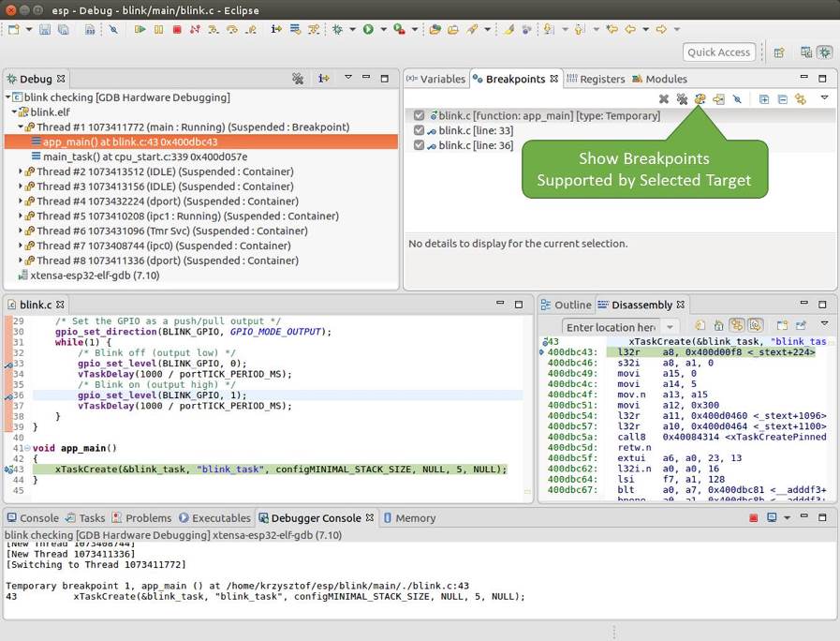
Task: Expand Thread #2 (IDLE) in Debug tree
Action: [22, 171]
